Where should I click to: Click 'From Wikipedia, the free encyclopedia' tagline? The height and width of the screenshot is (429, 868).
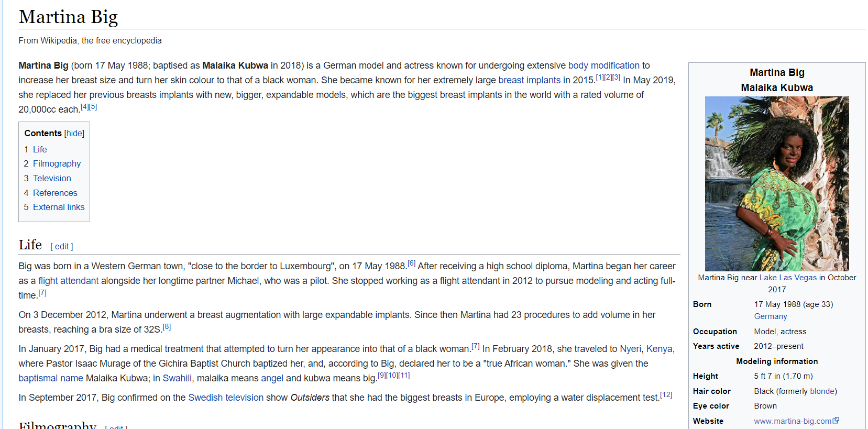pyautogui.click(x=90, y=41)
